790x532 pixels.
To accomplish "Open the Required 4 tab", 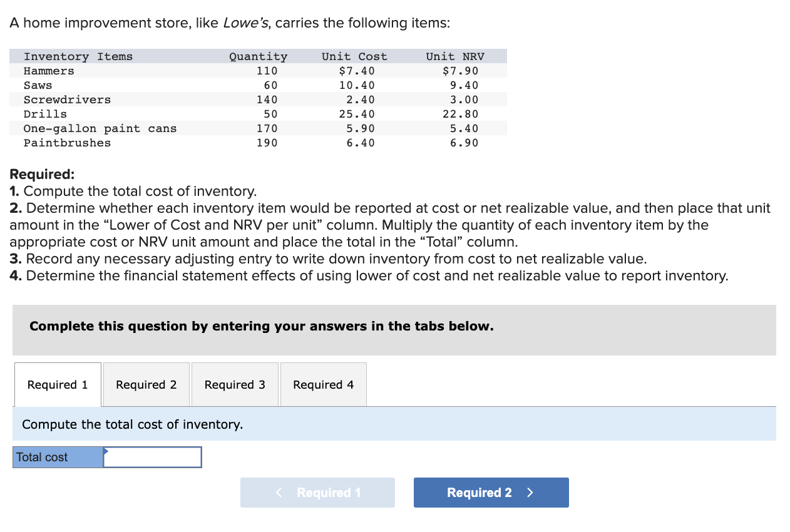I will [x=323, y=384].
